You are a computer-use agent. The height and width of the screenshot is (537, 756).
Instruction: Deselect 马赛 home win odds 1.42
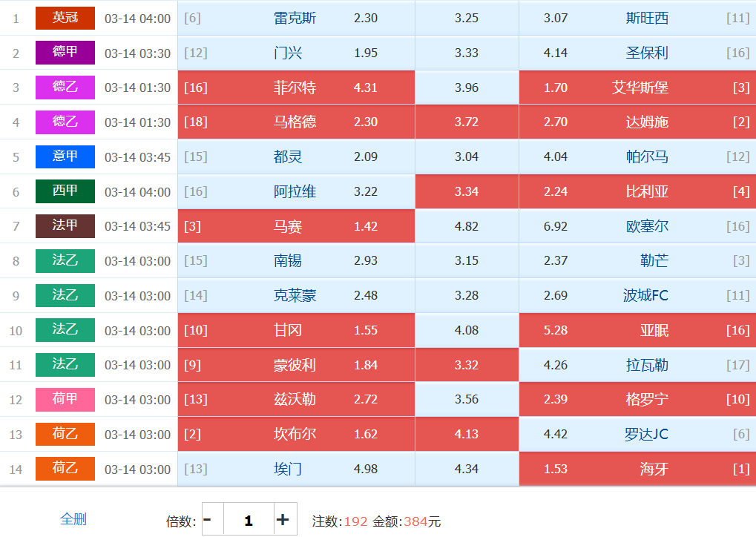pyautogui.click(x=296, y=226)
